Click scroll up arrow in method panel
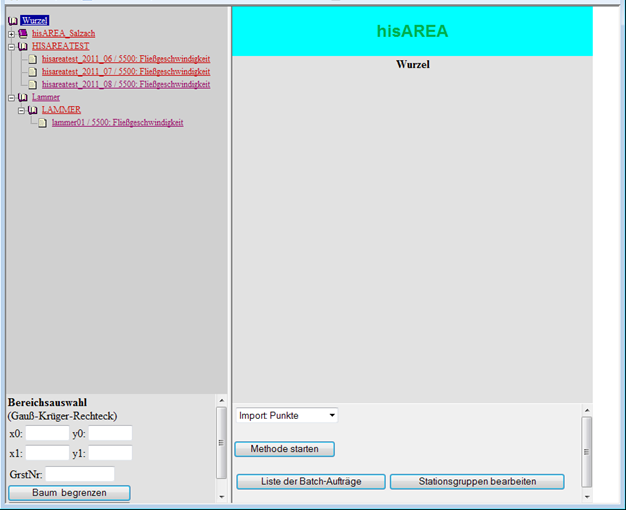 [x=587, y=410]
